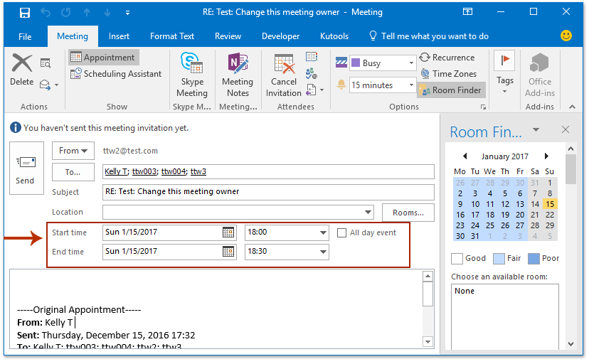Click the Recurrence option
Image resolution: width=589 pixels, height=364 pixels.
tap(446, 58)
